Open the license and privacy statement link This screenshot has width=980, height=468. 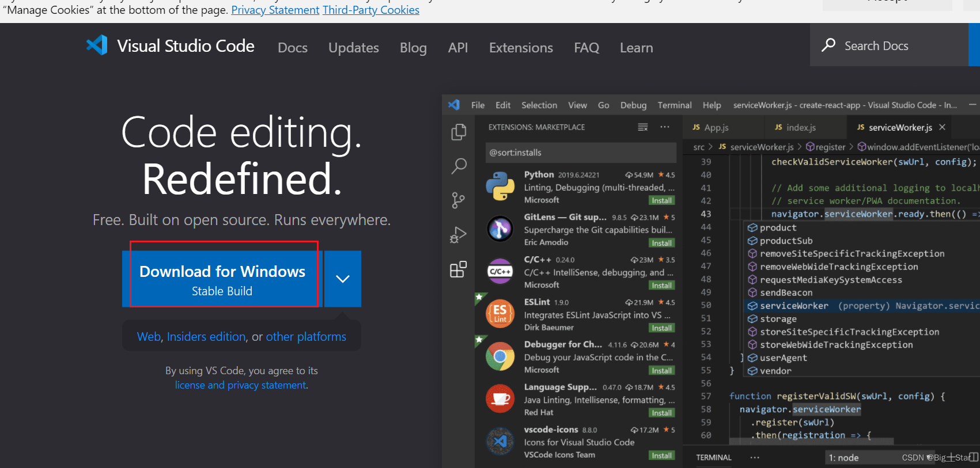click(241, 385)
